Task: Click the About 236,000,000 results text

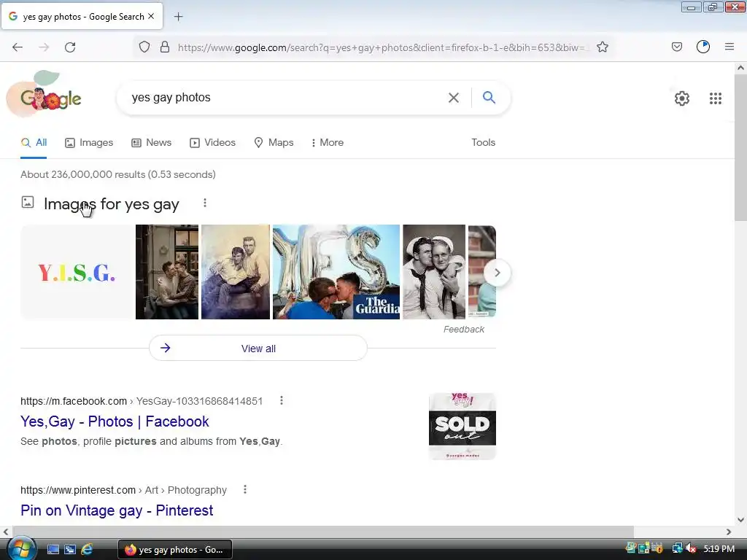Action: [x=118, y=174]
